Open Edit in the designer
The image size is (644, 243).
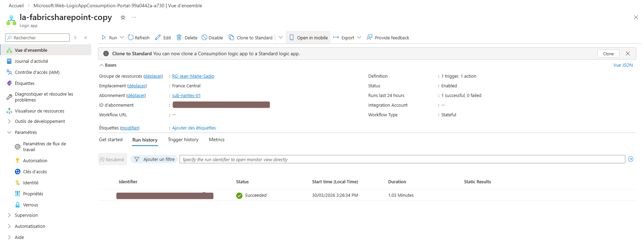click(x=163, y=38)
